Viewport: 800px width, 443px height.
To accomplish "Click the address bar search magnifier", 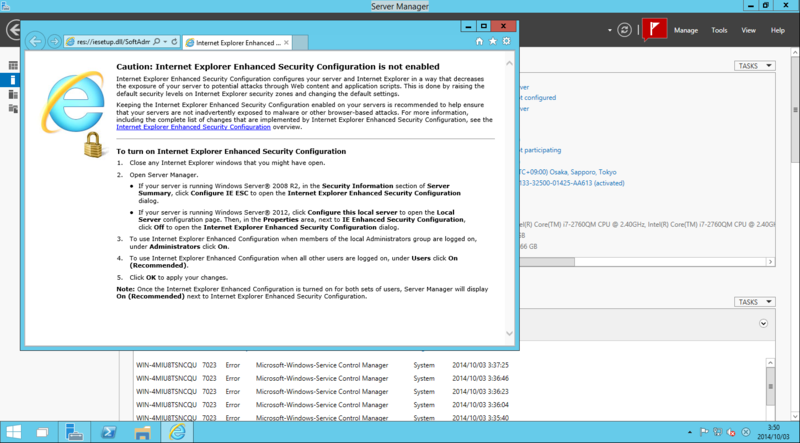I will pos(157,42).
